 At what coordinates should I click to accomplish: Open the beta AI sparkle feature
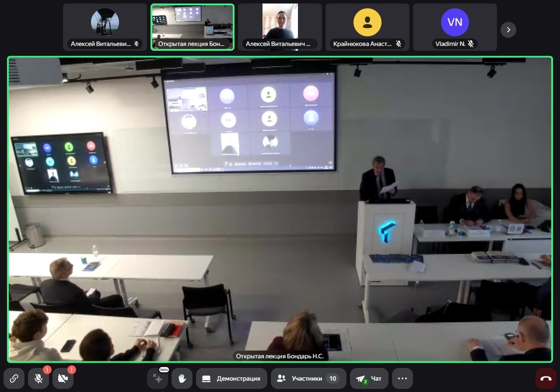pyautogui.click(x=157, y=378)
